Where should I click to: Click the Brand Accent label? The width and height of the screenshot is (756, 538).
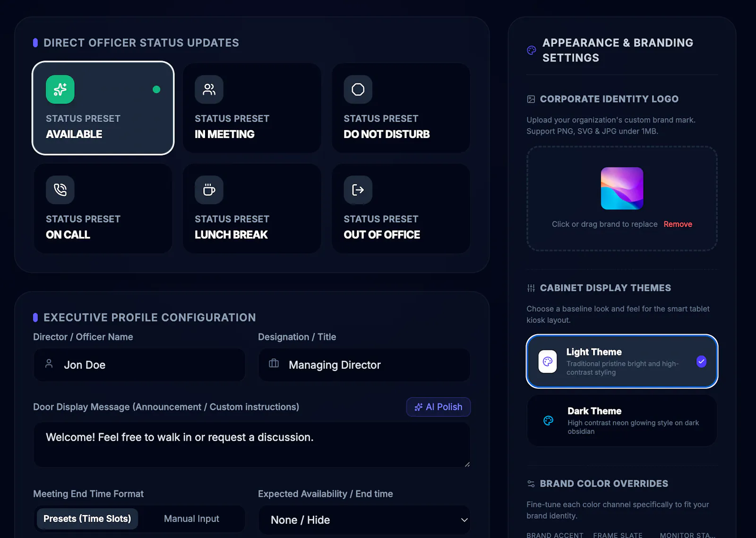point(555,535)
